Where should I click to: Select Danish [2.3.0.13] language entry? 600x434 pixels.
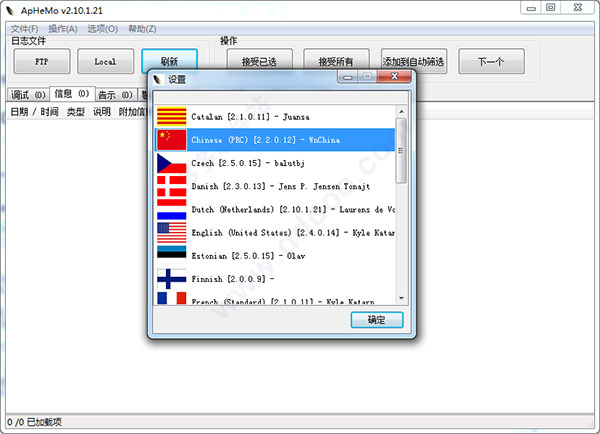coord(275,186)
